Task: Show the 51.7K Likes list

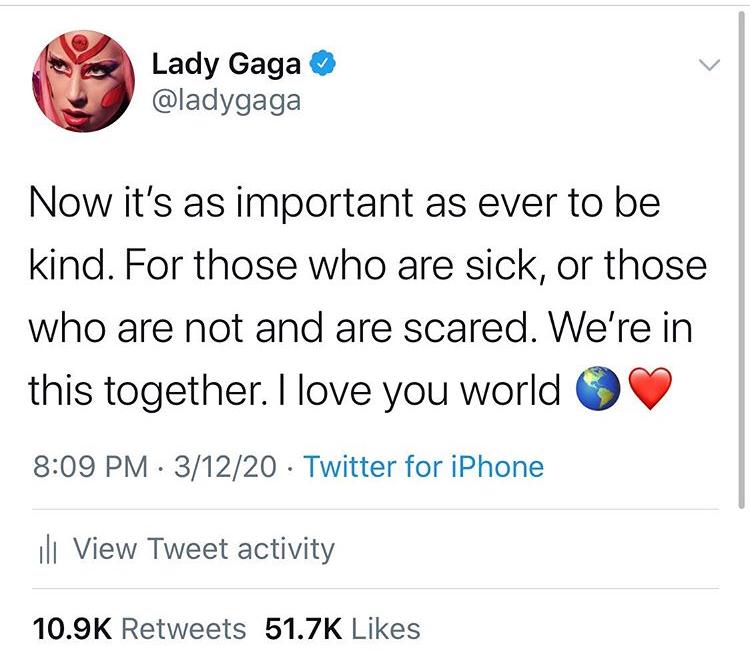Action: [x=343, y=629]
